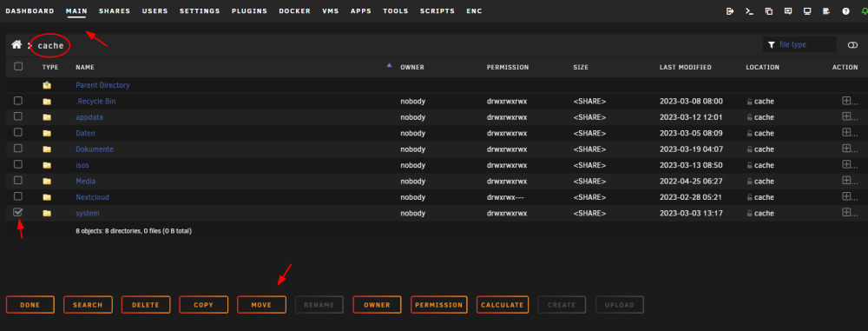
Task: Click the monitor system info icon
Action: pyautogui.click(x=807, y=11)
